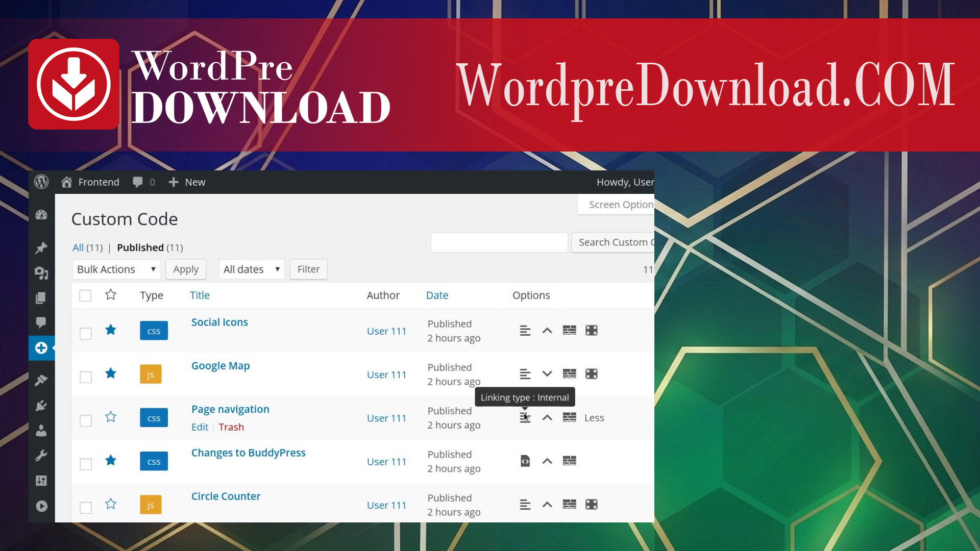Open the Users sidebar icon
The width and height of the screenshot is (980, 551).
coord(41,431)
